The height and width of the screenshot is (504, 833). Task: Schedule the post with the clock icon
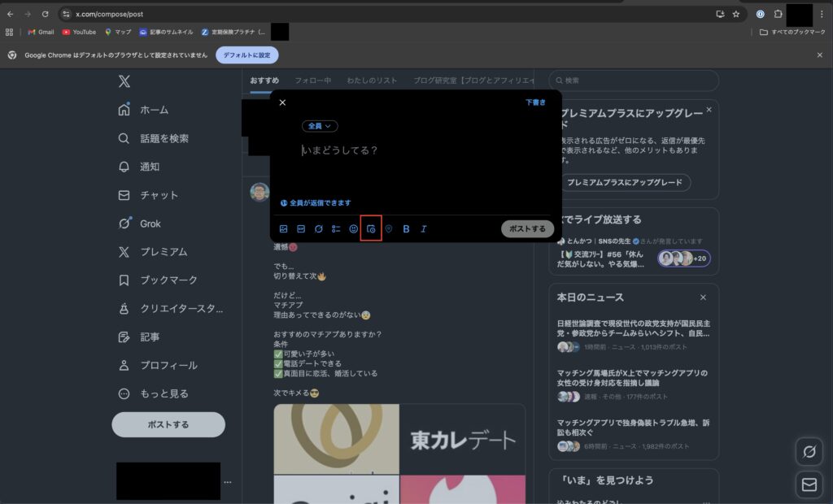(x=371, y=228)
